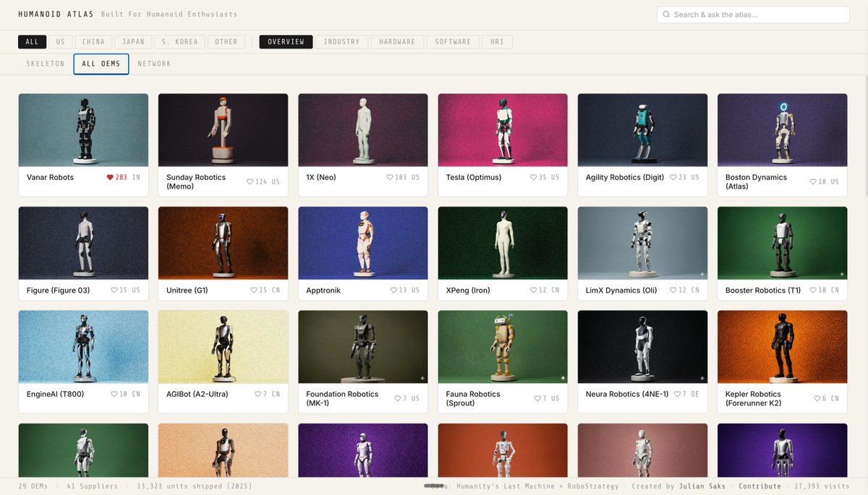This screenshot has height=495, width=868.
Task: Like Neura Robotics (4NE-1) heart icon
Action: point(677,394)
